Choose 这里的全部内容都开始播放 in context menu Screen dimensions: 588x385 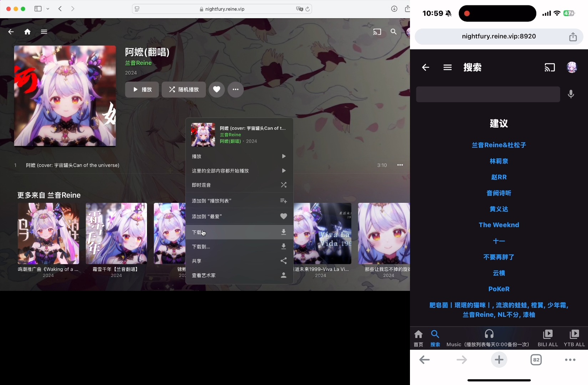239,171
